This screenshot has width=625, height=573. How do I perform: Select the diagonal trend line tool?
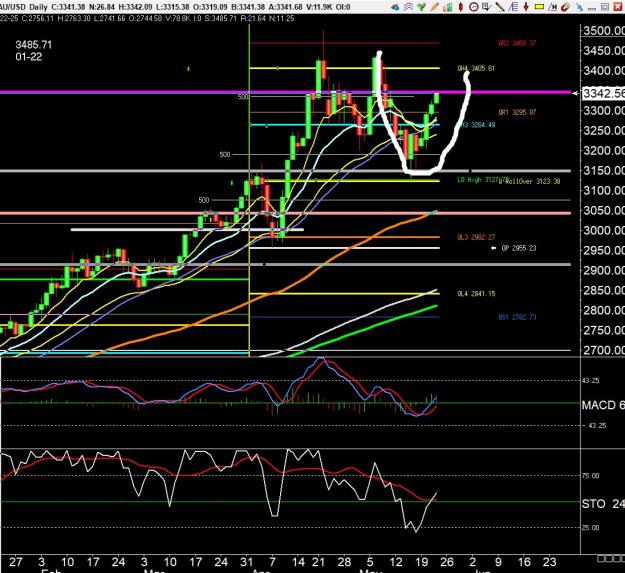click(x=500, y=7)
